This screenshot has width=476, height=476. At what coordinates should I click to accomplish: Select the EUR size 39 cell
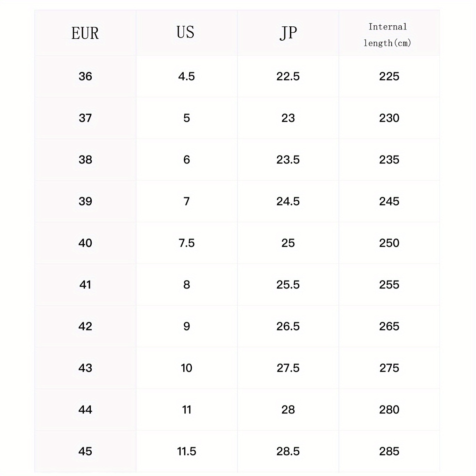tap(85, 201)
